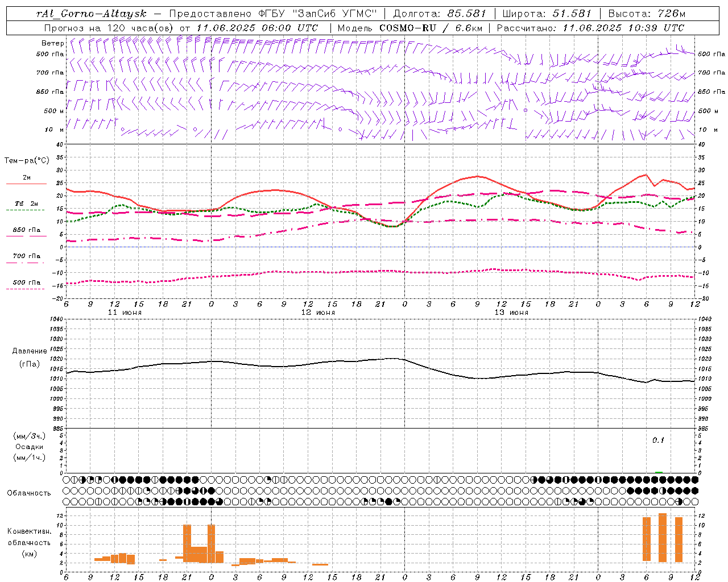Click the elevation text Высота: 726м
This screenshot has width=728, height=582.
(647, 14)
